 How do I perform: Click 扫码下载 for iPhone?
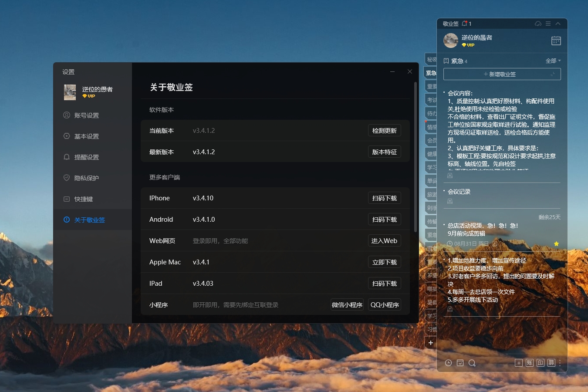(x=385, y=198)
